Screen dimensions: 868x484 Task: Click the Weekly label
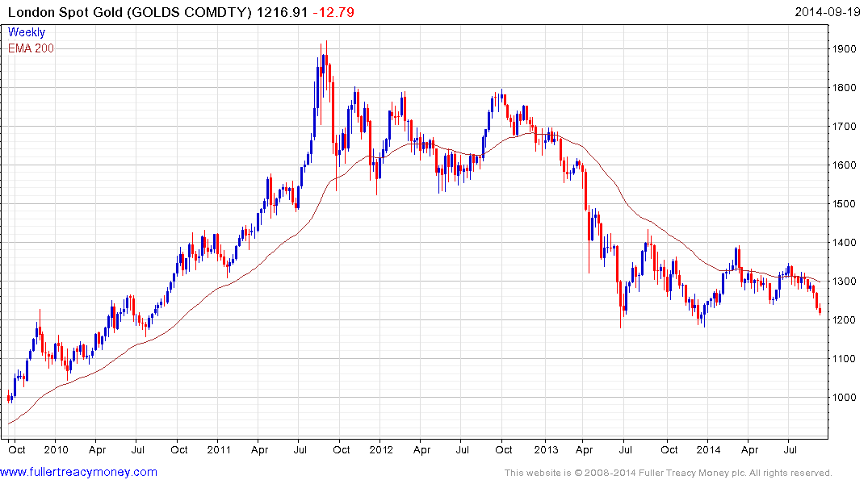pyautogui.click(x=27, y=32)
